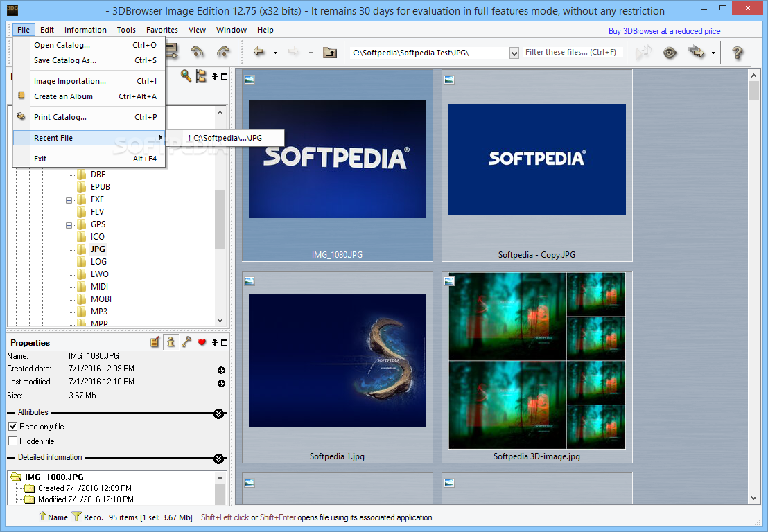The width and height of the screenshot is (768, 532).
Task: Open the Forward history dropdown arrow
Action: [311, 53]
